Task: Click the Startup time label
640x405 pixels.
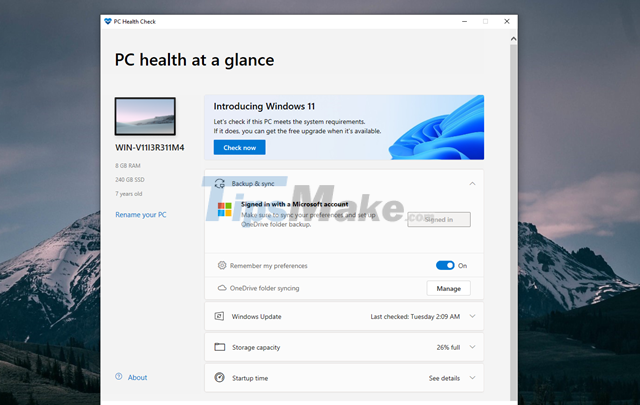Action: (x=250, y=378)
